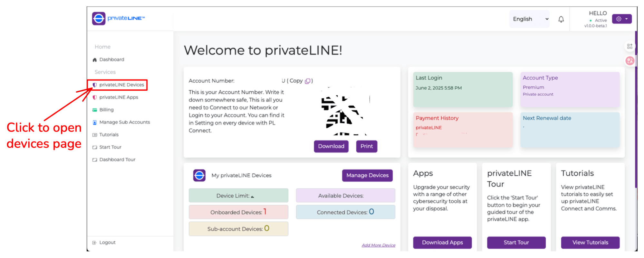Image resolution: width=644 pixels, height=258 pixels.
Task: Click the My privateLINE Devices logo icon
Action: pos(199,175)
